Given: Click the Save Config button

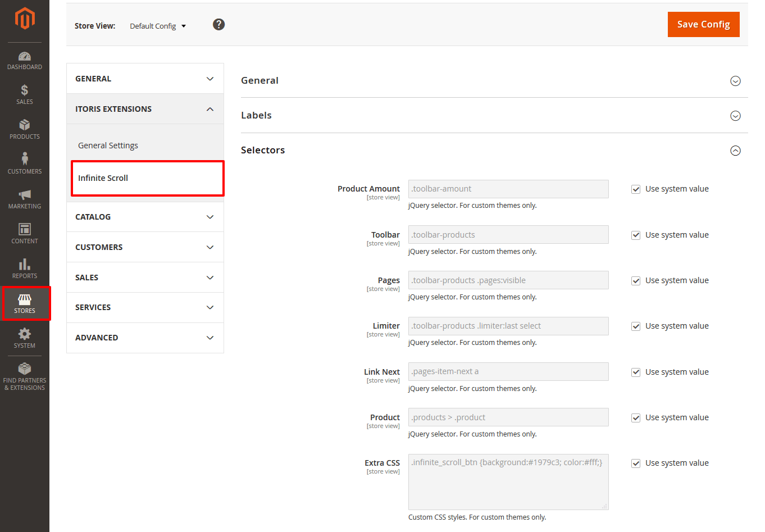Looking at the screenshot, I should tap(703, 24).
